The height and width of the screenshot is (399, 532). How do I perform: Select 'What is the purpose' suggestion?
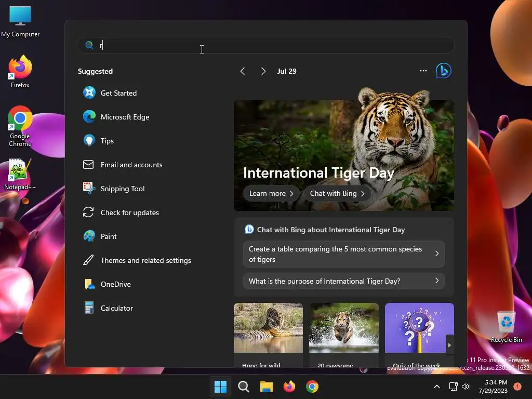[x=344, y=281]
